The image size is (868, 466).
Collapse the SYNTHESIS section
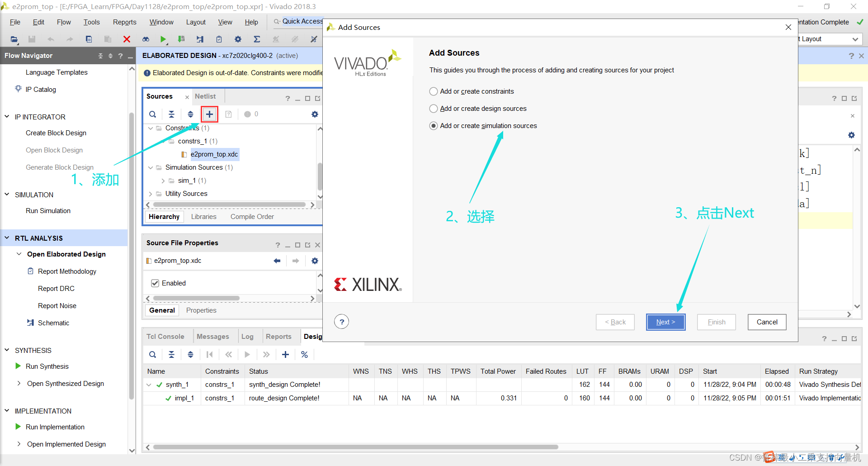(x=7, y=350)
